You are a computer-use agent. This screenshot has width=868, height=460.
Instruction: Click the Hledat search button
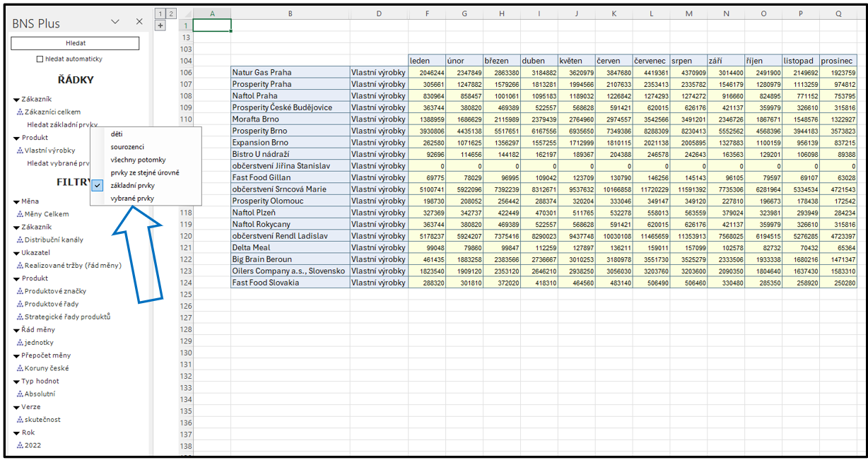click(75, 44)
